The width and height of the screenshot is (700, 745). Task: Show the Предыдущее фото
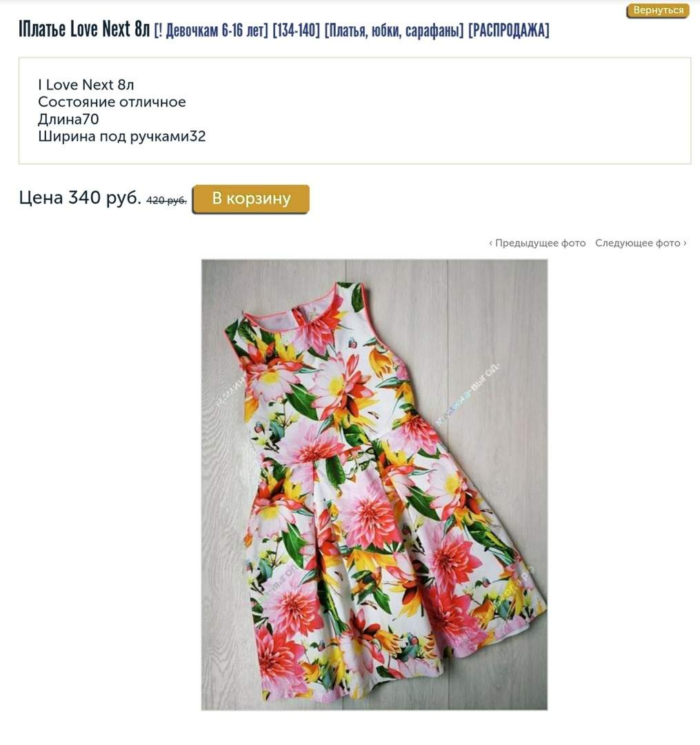point(540,244)
